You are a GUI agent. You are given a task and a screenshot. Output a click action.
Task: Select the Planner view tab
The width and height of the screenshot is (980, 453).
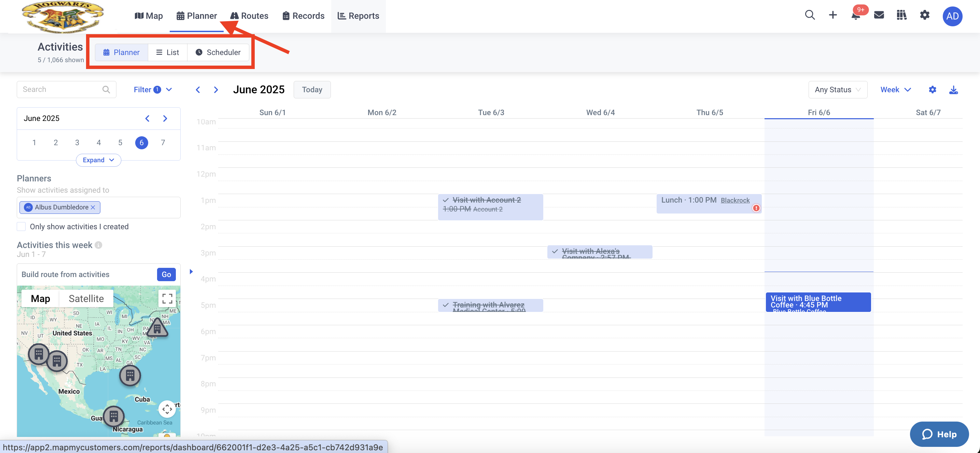[x=121, y=53]
